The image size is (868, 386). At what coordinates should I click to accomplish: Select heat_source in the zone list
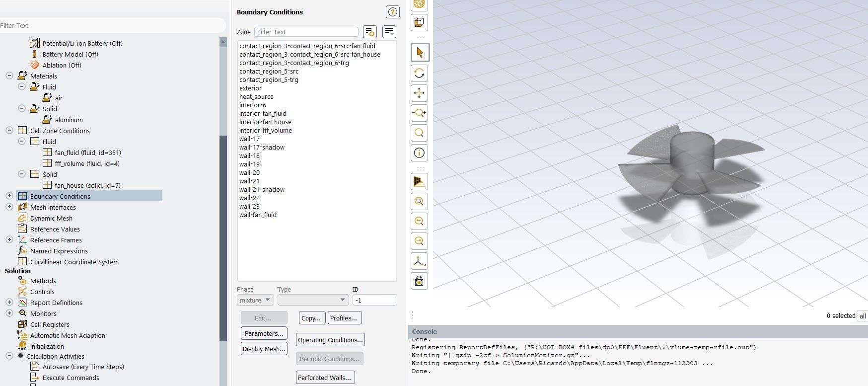click(256, 97)
